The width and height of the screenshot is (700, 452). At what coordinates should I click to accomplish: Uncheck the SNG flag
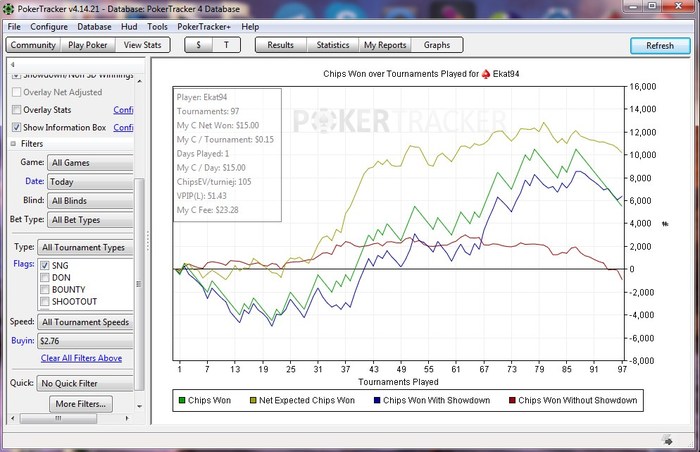coord(45,266)
